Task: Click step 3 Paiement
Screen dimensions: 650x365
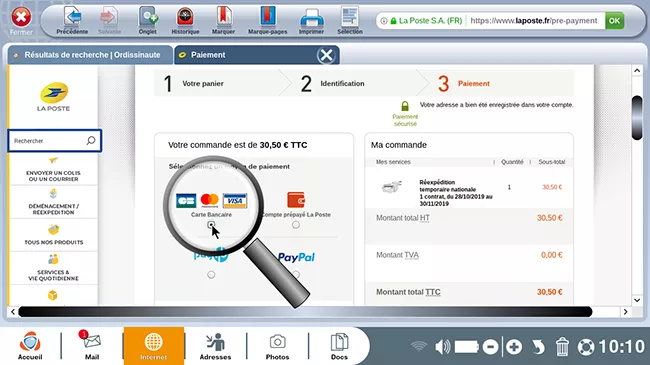Action: [x=463, y=83]
